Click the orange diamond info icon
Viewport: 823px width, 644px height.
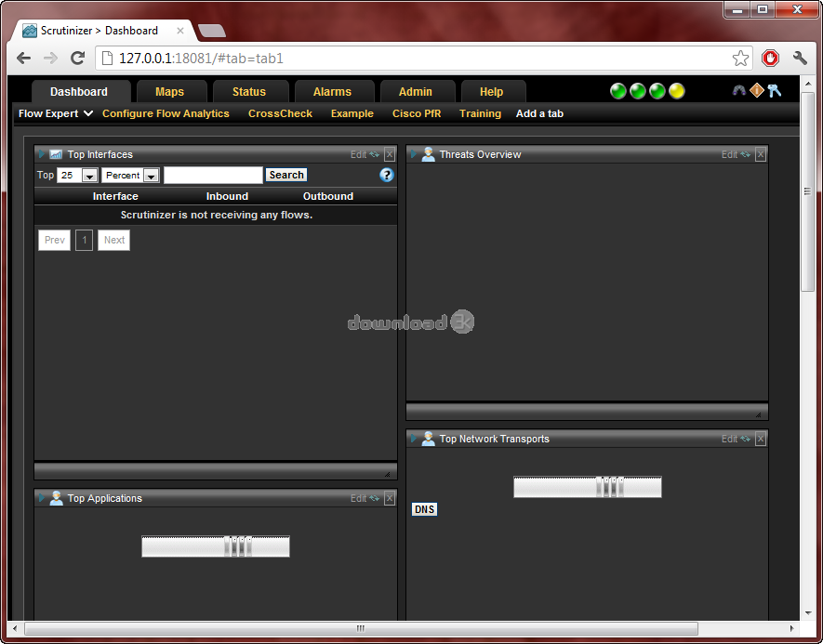(756, 90)
